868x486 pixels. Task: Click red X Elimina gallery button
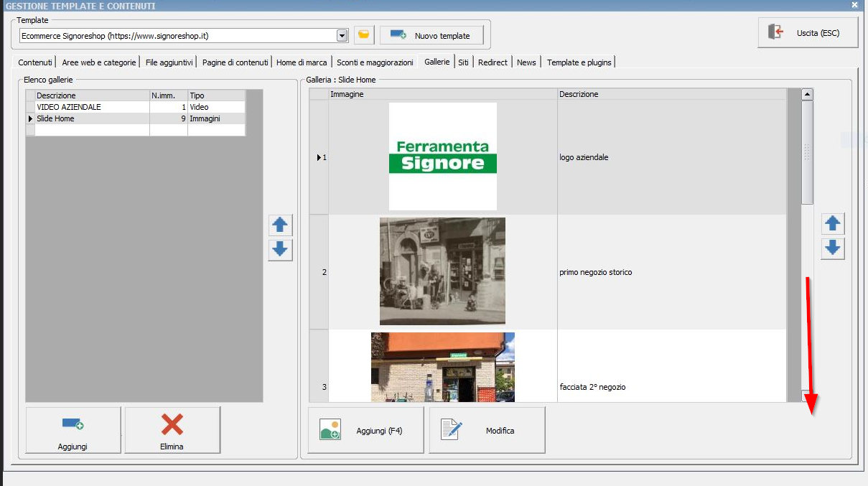172,430
